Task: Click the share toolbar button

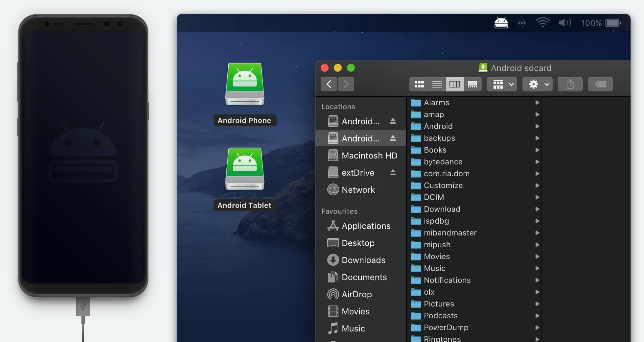Action: tap(570, 84)
